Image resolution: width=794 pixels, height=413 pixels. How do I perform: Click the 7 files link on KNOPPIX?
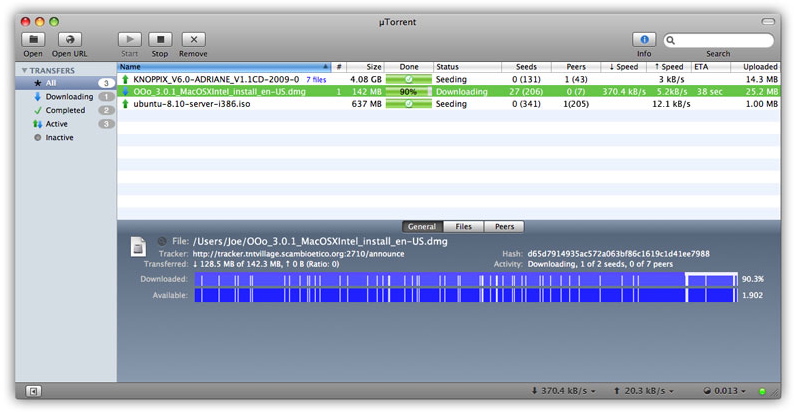click(x=316, y=80)
